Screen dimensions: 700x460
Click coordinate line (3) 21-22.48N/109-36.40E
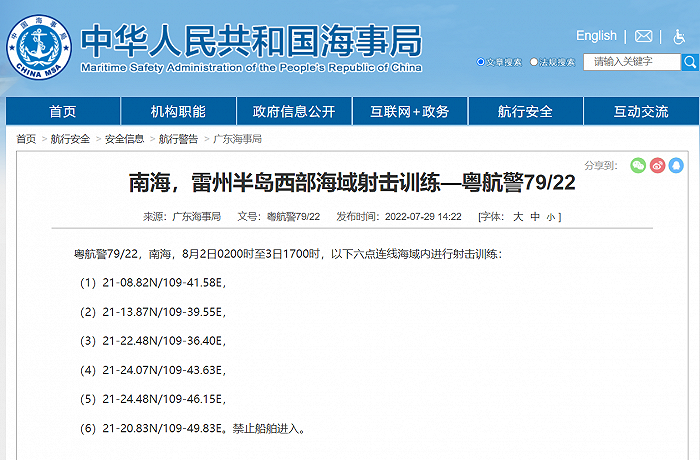[153, 341]
